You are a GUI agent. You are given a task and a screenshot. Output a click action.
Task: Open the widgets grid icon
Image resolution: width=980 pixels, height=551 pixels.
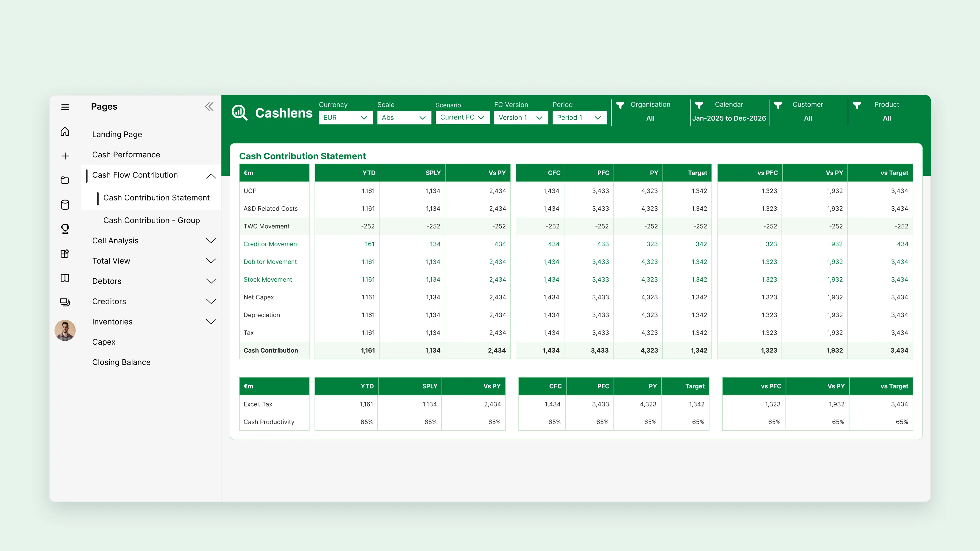point(65,254)
